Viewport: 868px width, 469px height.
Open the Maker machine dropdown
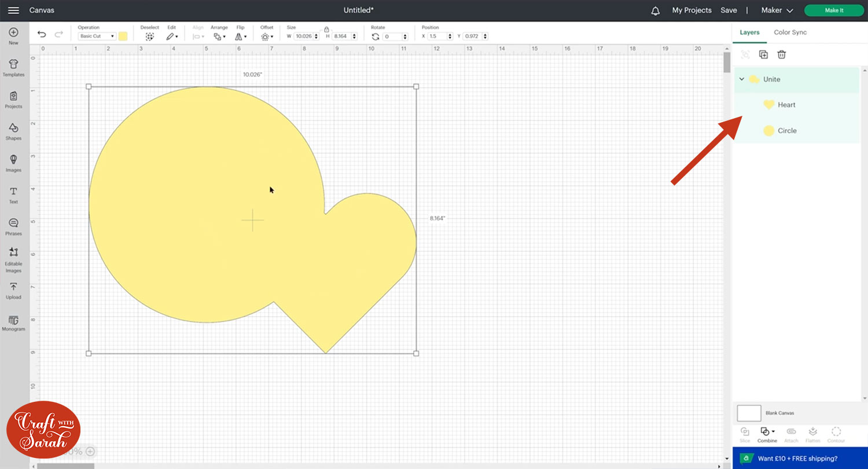[777, 10]
